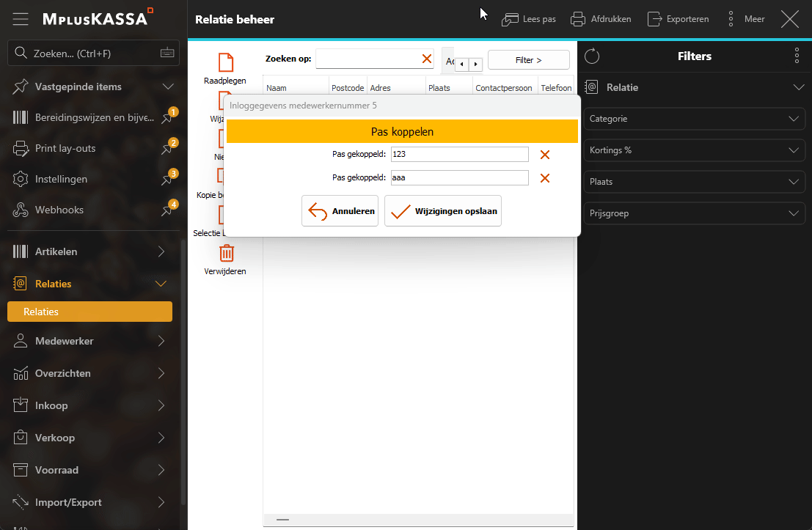Viewport: 812px width, 530px height.
Task: Unpin Bereidingswijzen en bijve... item
Action: (x=168, y=117)
